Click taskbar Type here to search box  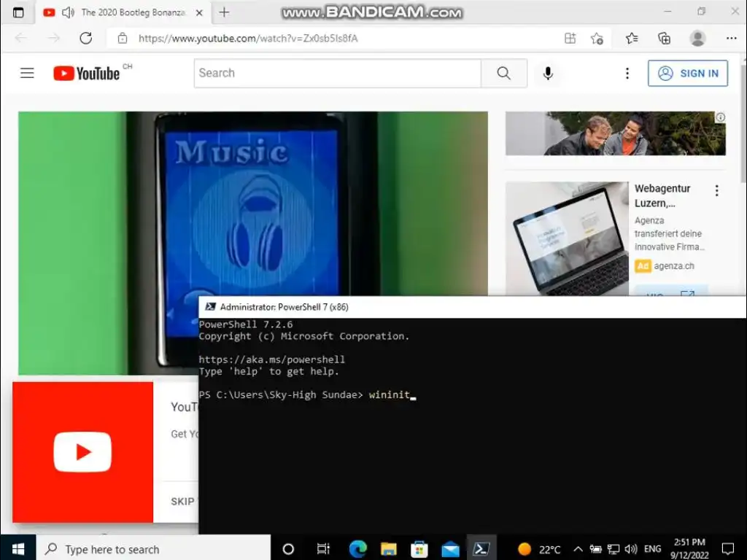pos(153,549)
